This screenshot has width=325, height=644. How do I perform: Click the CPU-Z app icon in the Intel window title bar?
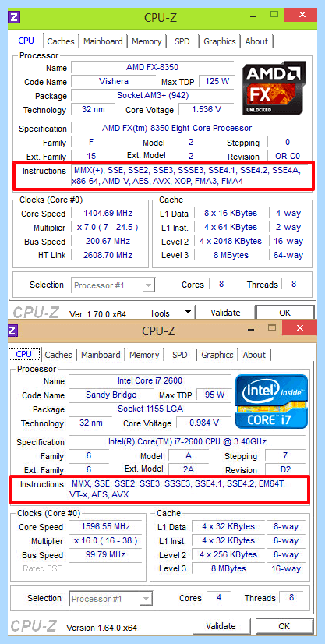[12, 331]
